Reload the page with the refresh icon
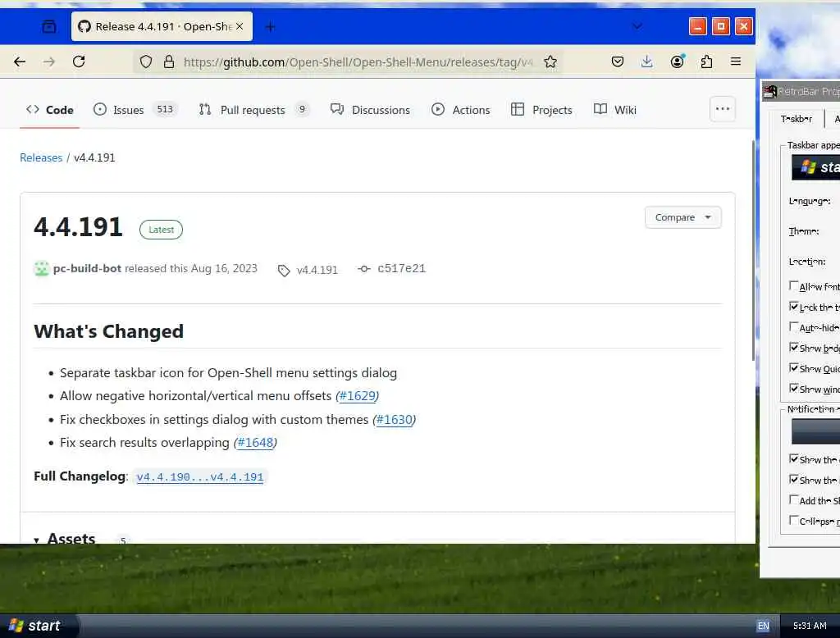The height and width of the screenshot is (638, 840). [79, 62]
